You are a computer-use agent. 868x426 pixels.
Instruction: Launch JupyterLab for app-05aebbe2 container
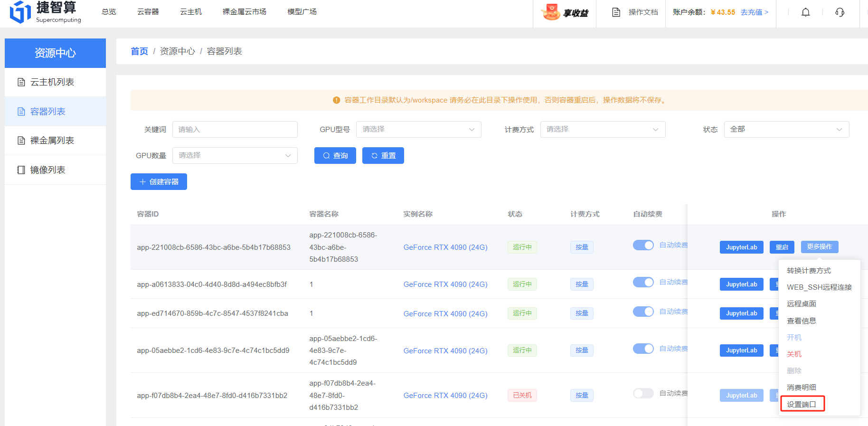coord(742,350)
